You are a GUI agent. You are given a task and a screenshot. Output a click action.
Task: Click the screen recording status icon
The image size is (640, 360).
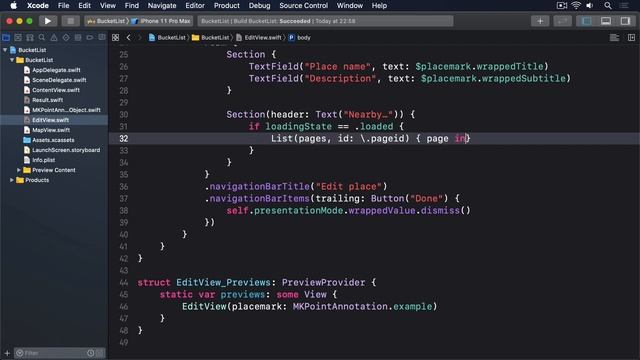click(x=562, y=6)
